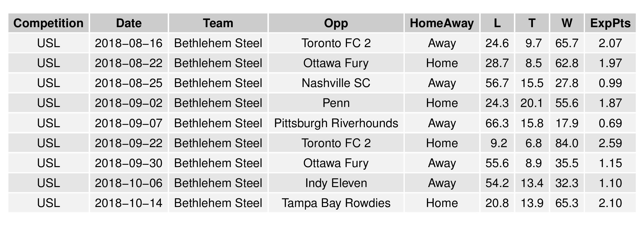The width and height of the screenshot is (644, 226).
Task: Select the 84.0 win probability cell
Action: [567, 143]
